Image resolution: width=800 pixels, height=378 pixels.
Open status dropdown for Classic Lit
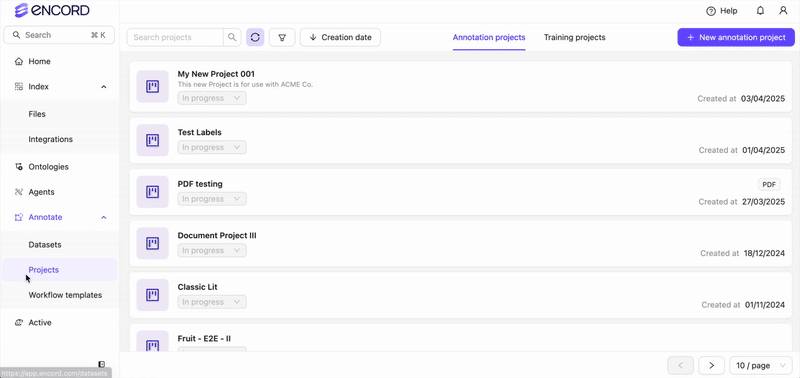[212, 302]
